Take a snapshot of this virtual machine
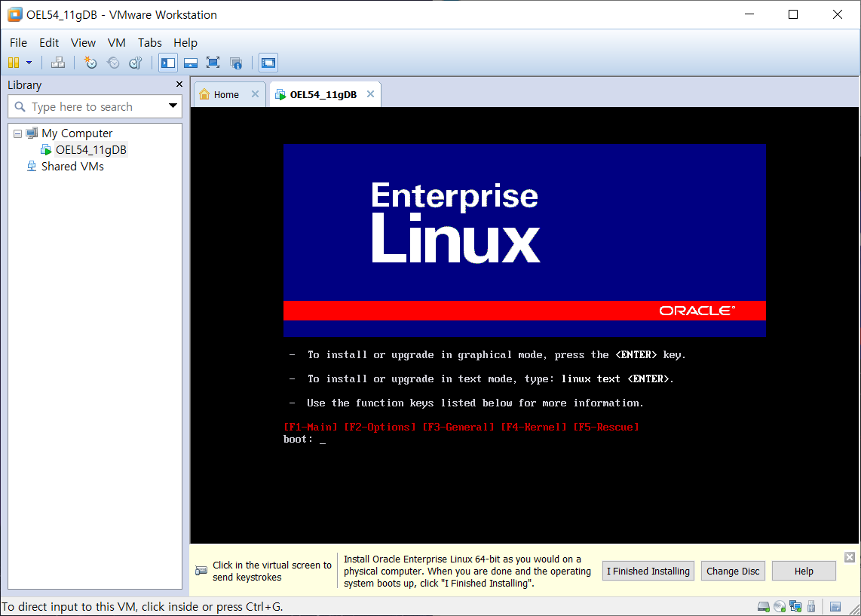Viewport: 861px width, 616px height. pyautogui.click(x=90, y=63)
